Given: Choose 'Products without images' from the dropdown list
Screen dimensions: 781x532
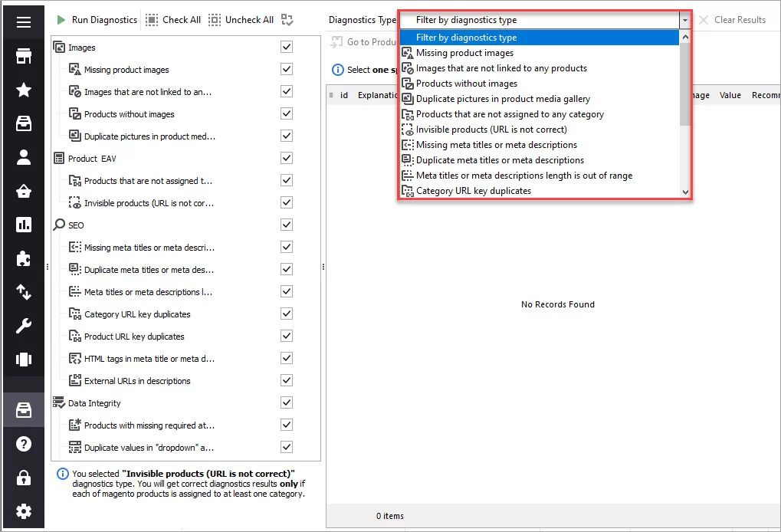Looking at the screenshot, I should click(540, 84).
